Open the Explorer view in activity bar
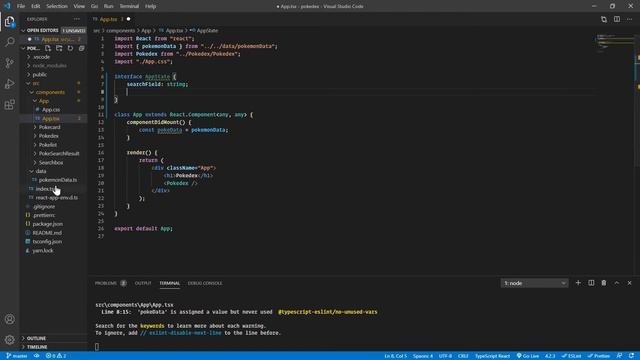The height and width of the screenshot is (360, 640). (9, 22)
